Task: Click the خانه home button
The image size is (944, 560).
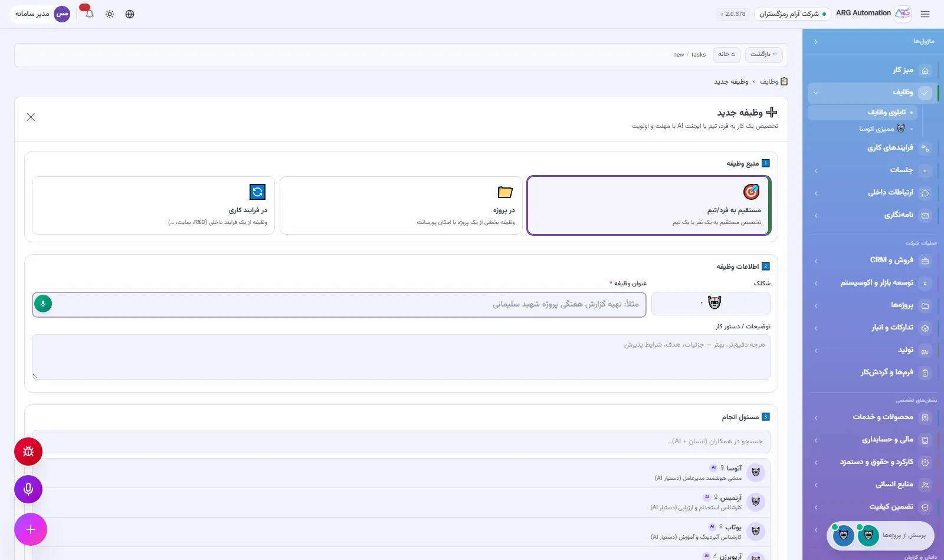Action: [x=726, y=54]
